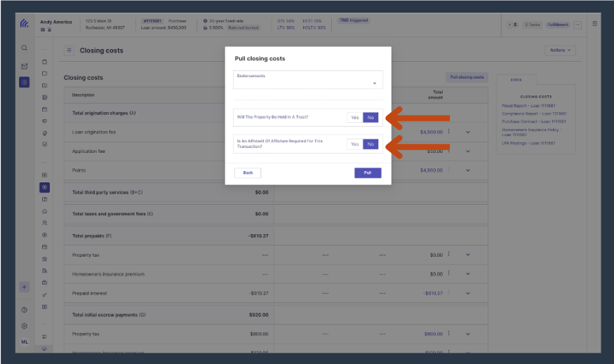Select Yes for Affidavit of Affixture question
The image size is (614, 364).
(355, 144)
